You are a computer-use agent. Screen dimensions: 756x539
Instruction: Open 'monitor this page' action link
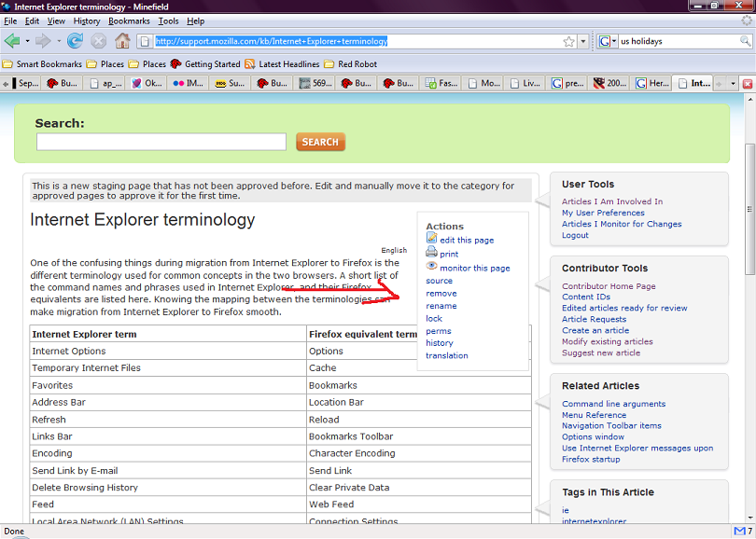click(474, 268)
